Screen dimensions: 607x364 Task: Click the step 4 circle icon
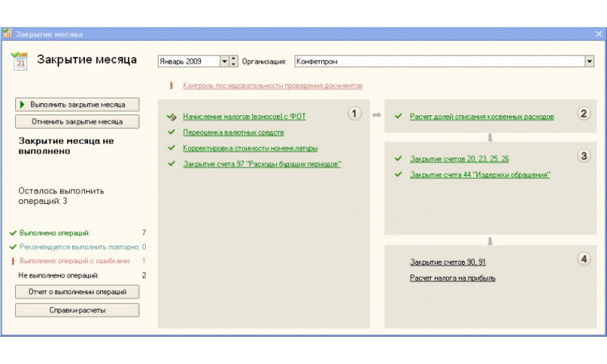pyautogui.click(x=583, y=259)
